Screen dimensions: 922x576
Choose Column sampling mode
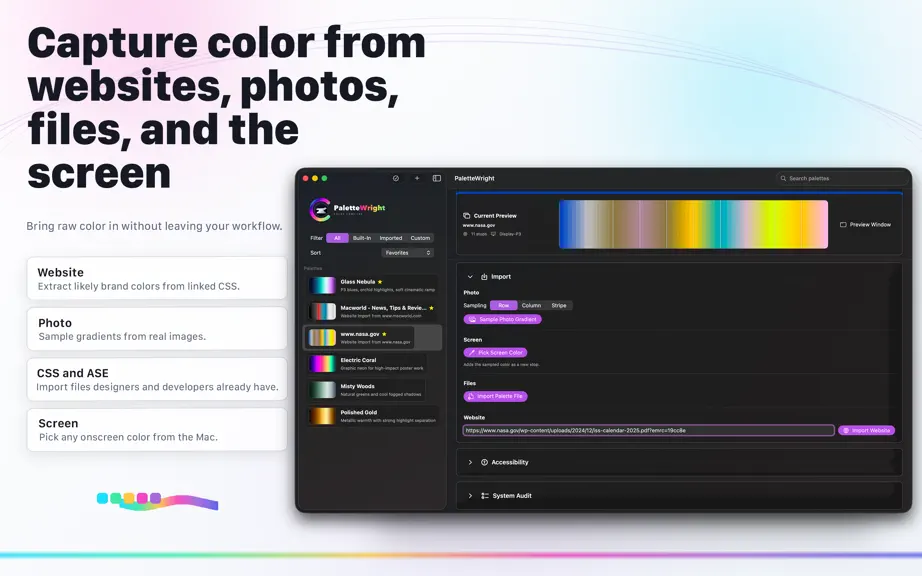[531, 305]
